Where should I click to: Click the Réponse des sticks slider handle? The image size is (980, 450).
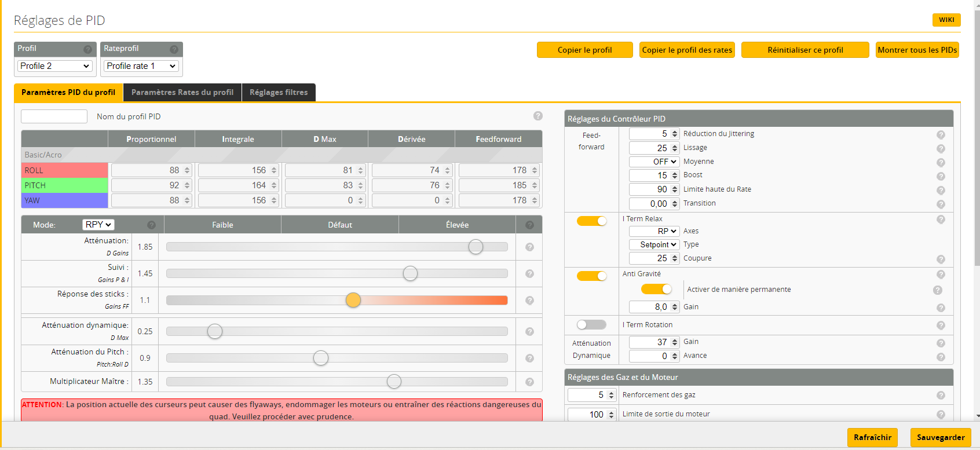point(353,300)
